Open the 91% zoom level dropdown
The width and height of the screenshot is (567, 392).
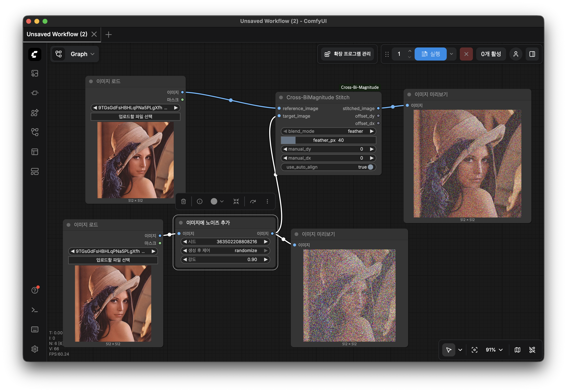coord(494,350)
